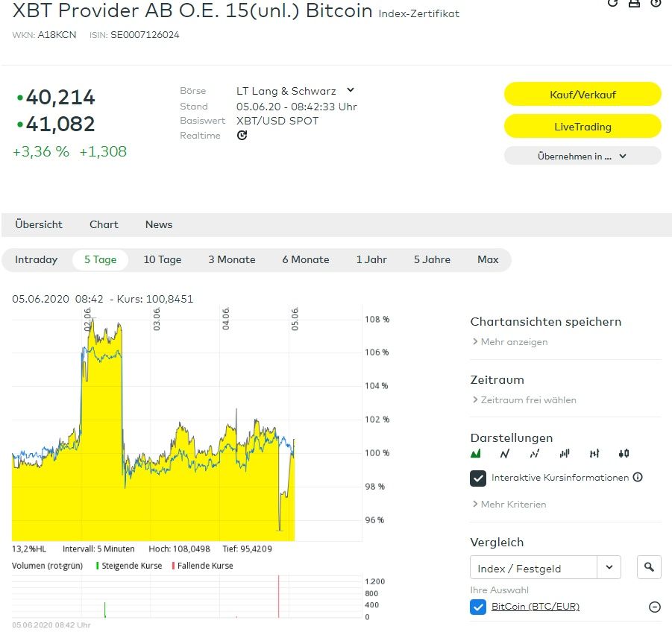Screen dimensions: 672x632
Task: Select the candlestick chart style icon
Action: (x=624, y=453)
